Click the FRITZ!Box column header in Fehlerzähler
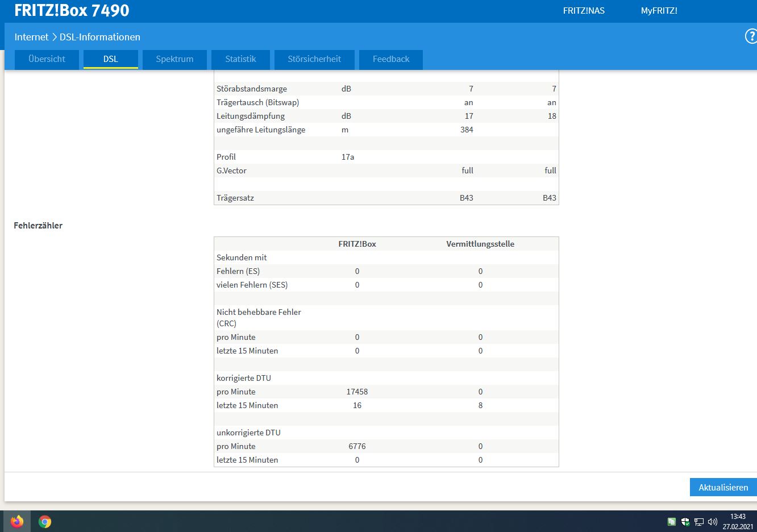 click(x=357, y=244)
